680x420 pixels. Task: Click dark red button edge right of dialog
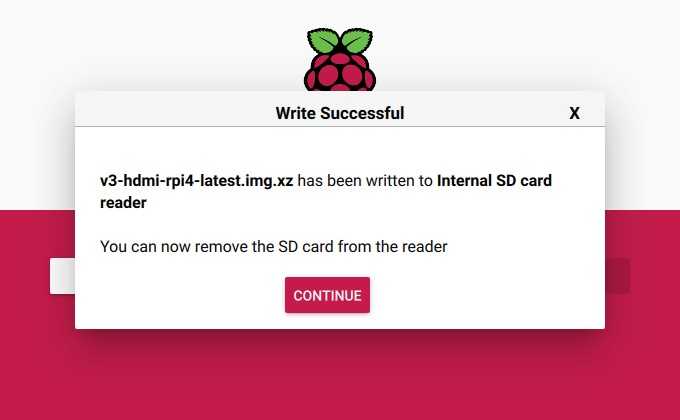click(618, 276)
